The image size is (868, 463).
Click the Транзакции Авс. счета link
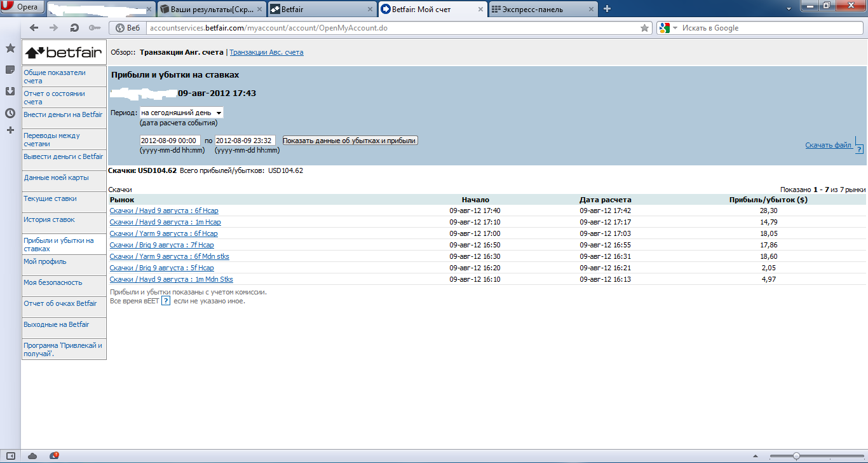pos(266,52)
